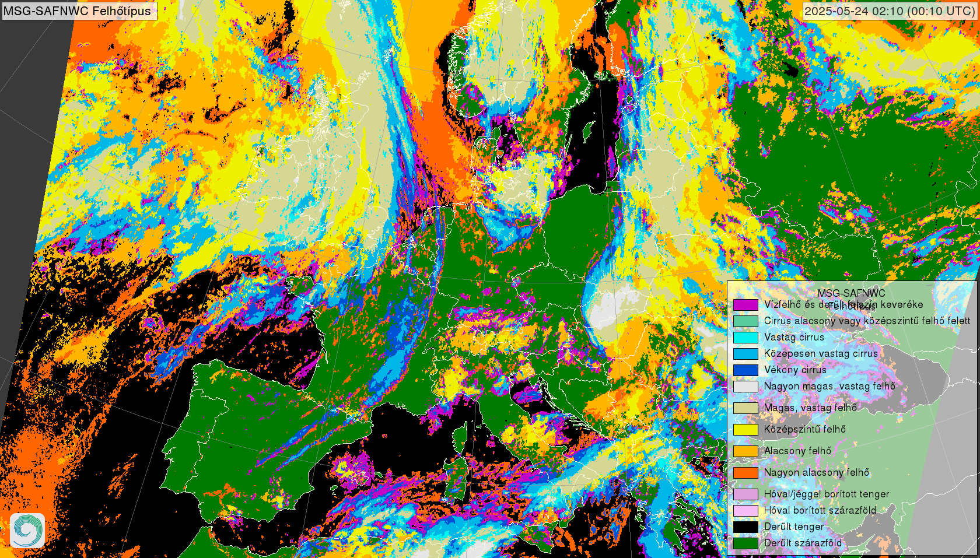Click the legend text 'Nagyon magas, vastag felhő'
This screenshot has width=980, height=558.
coord(829,386)
